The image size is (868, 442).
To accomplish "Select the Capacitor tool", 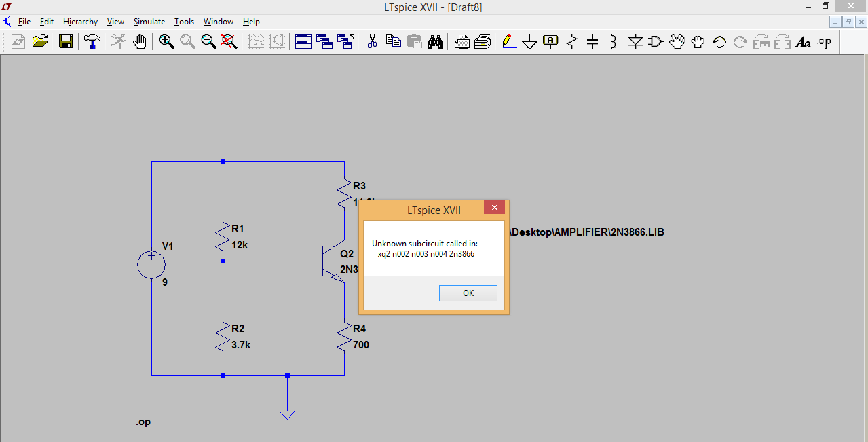I will tap(593, 41).
